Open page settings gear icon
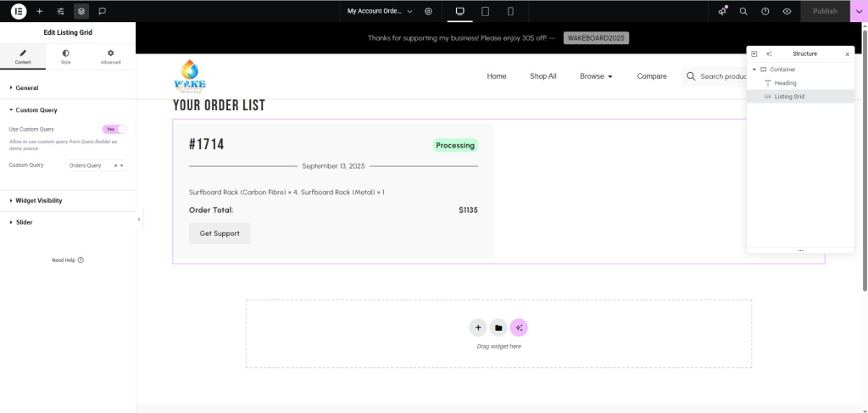Image resolution: width=868 pixels, height=413 pixels. click(x=428, y=11)
